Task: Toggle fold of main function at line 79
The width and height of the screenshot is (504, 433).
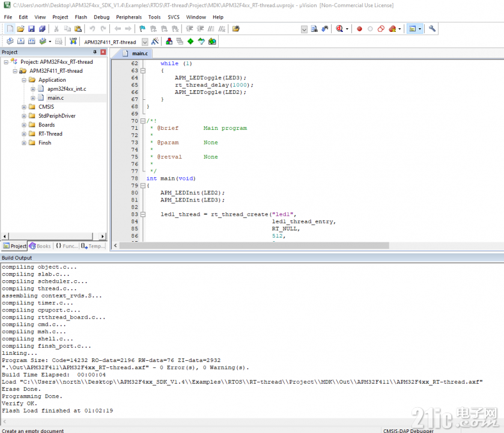Action: [143, 186]
